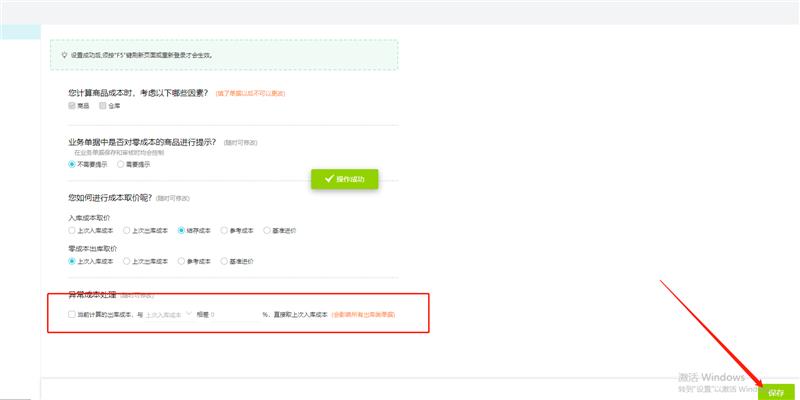Image resolution: width=800 pixels, height=400 pixels.
Task: Click the highlighted left sidebar item
Action: tap(20, 32)
